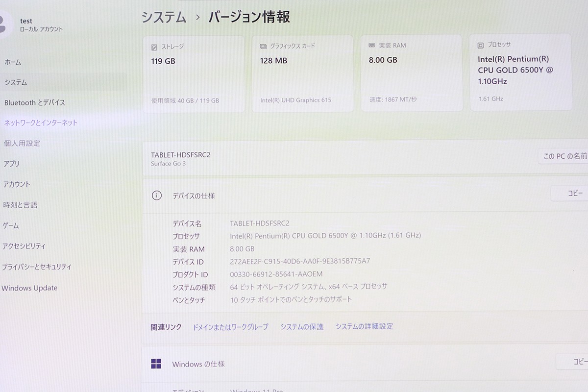Click 使用領域 40 GB / 119 GB text
Screen dimensions: 588x392
185,100
